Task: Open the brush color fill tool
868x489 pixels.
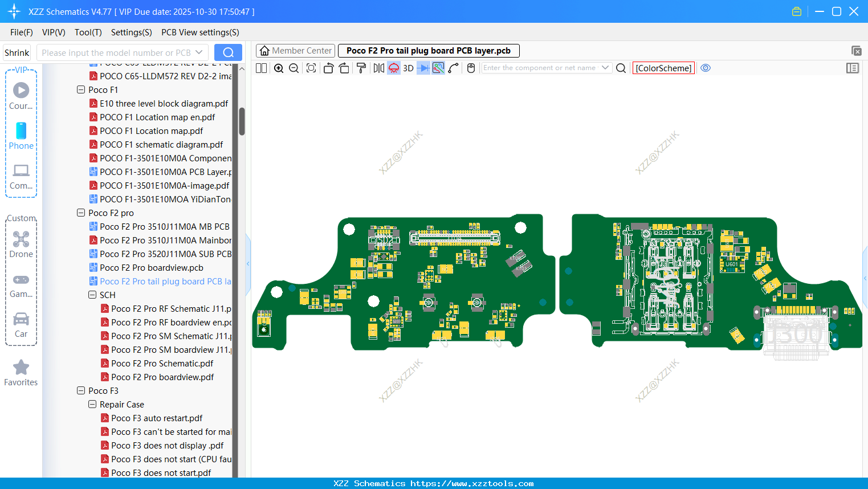Action: tap(361, 68)
